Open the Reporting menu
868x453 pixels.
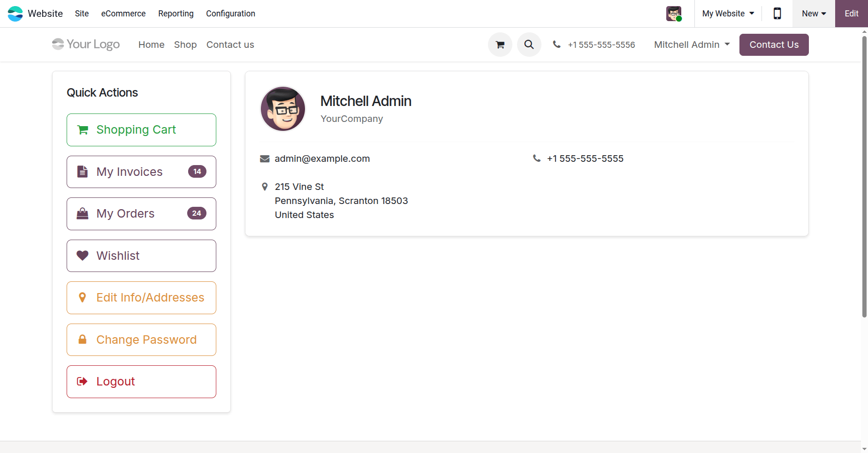click(x=176, y=14)
